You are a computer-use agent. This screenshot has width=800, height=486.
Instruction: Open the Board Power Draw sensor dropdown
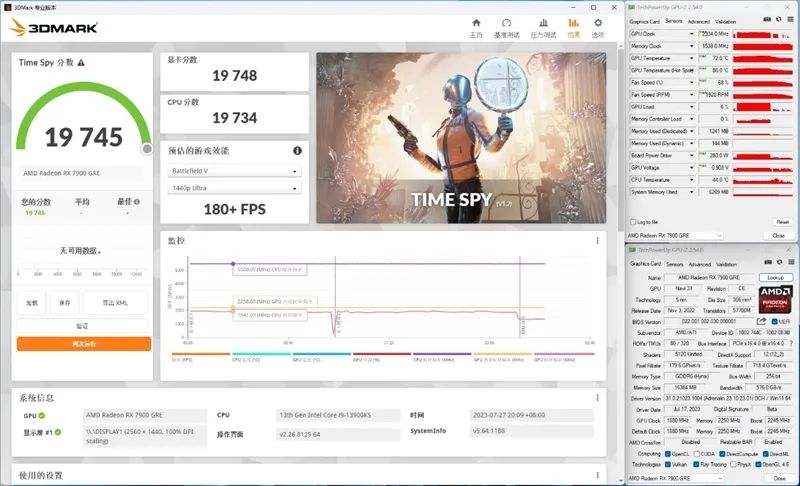click(x=692, y=156)
